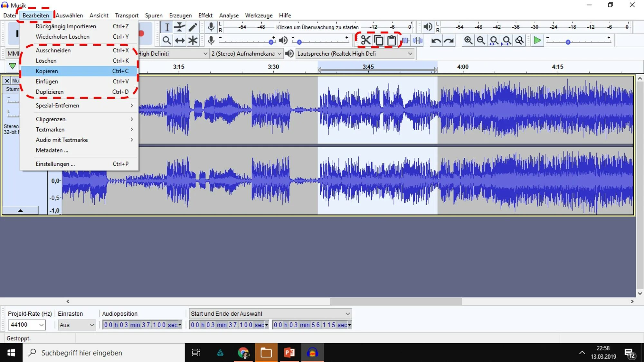Click the Paste clipboard toolbar icon

[392, 41]
